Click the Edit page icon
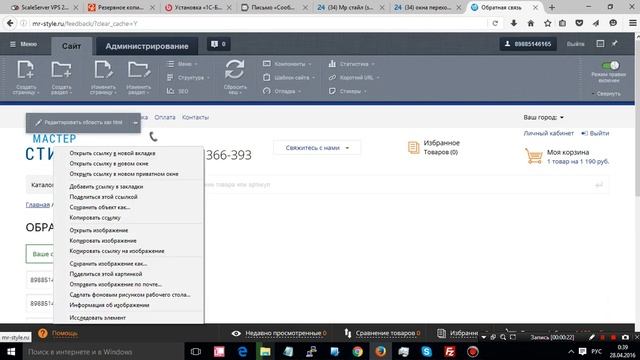The image size is (640, 360). click(x=103, y=70)
